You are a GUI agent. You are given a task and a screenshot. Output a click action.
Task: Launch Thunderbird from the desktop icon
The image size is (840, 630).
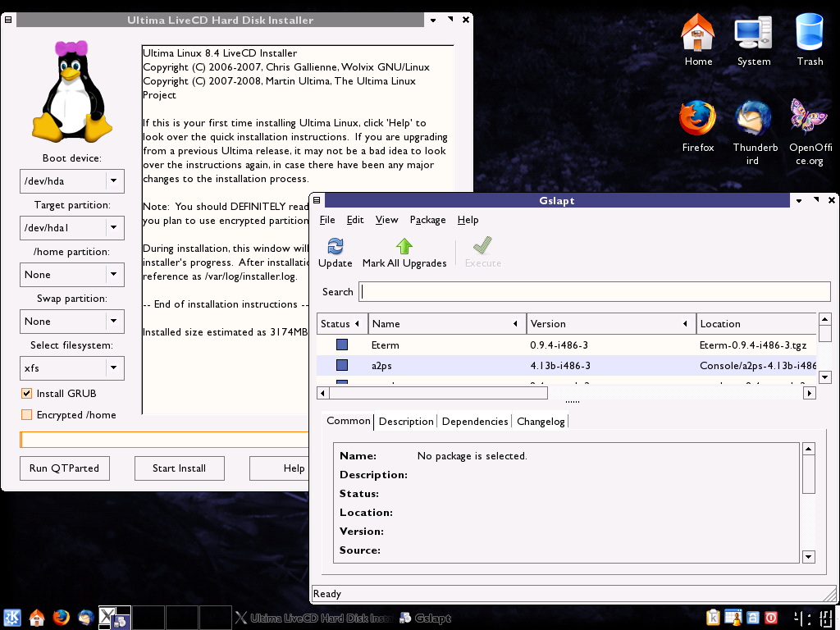pos(753,118)
